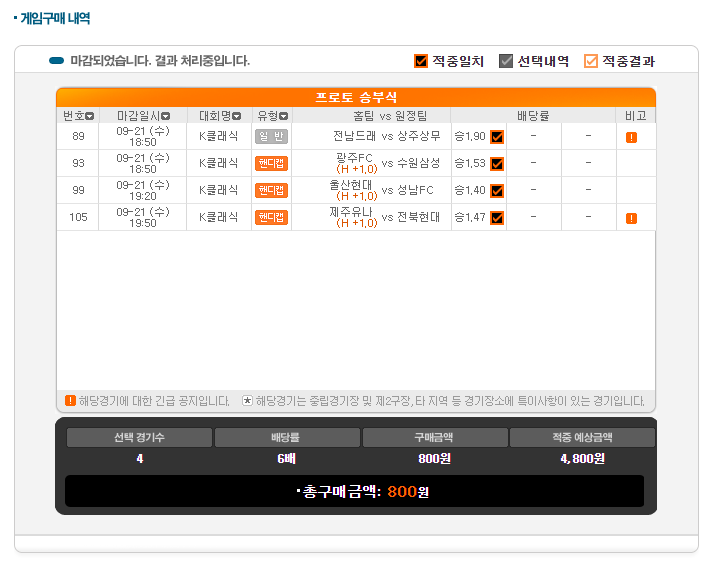Image resolution: width=711 pixels, height=568 pixels.
Task: Toggle the 승 1.47 checkbox for match 105
Action: click(x=497, y=218)
